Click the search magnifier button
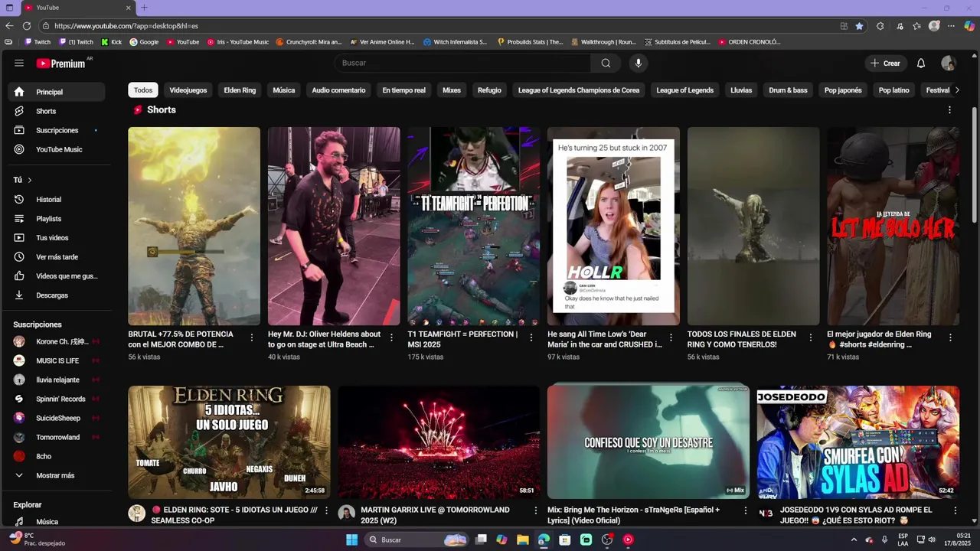The height and width of the screenshot is (551, 980). point(606,63)
